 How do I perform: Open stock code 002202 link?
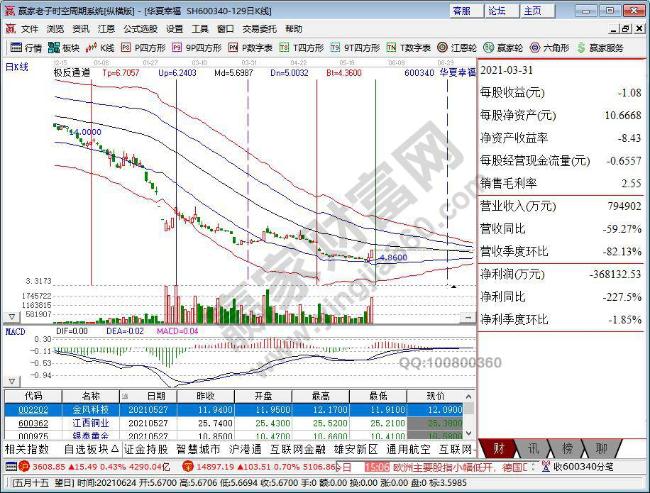pyautogui.click(x=33, y=410)
